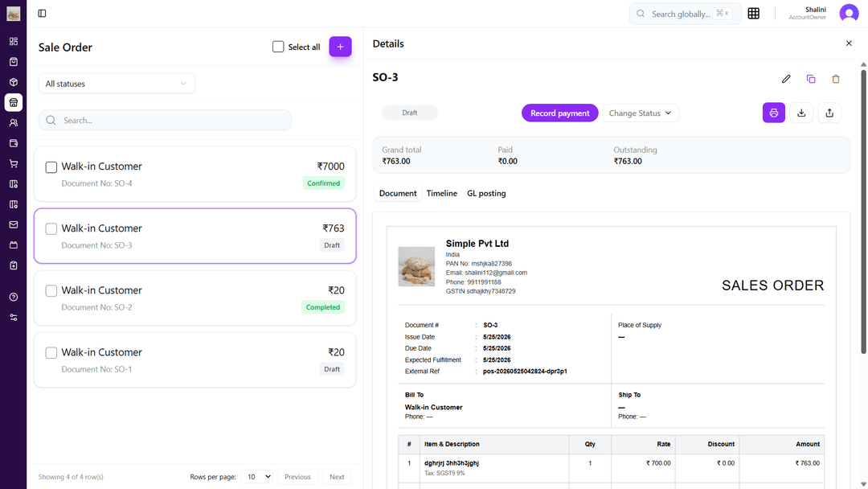868x489 pixels.
Task: Open the people/contacts icon in sidebar
Action: point(14,123)
